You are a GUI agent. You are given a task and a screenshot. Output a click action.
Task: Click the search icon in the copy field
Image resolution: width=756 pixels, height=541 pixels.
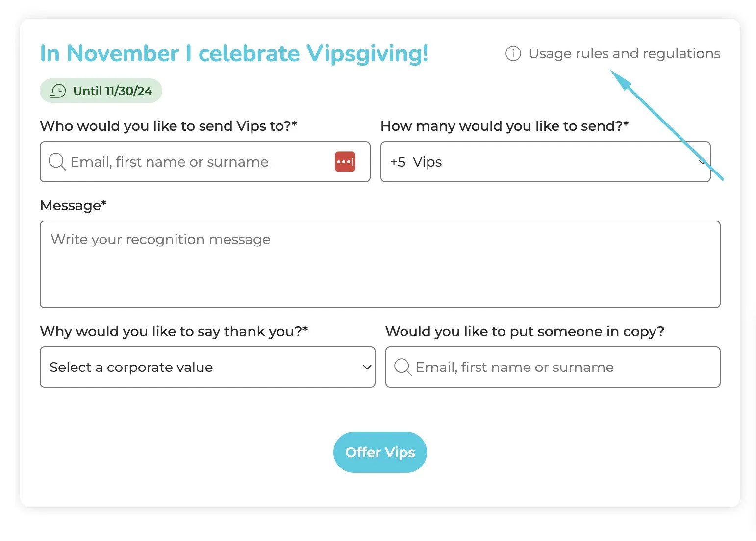point(403,367)
